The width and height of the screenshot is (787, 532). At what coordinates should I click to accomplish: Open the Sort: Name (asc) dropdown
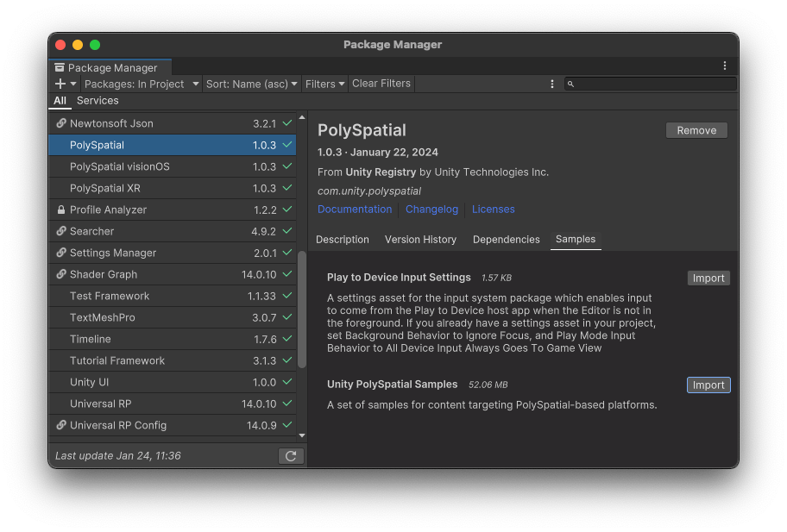(251, 84)
